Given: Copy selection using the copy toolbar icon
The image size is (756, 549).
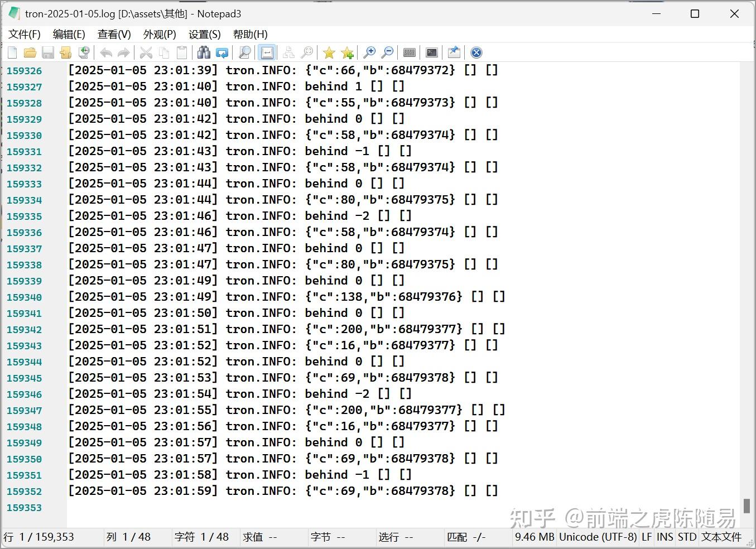Looking at the screenshot, I should click(165, 52).
